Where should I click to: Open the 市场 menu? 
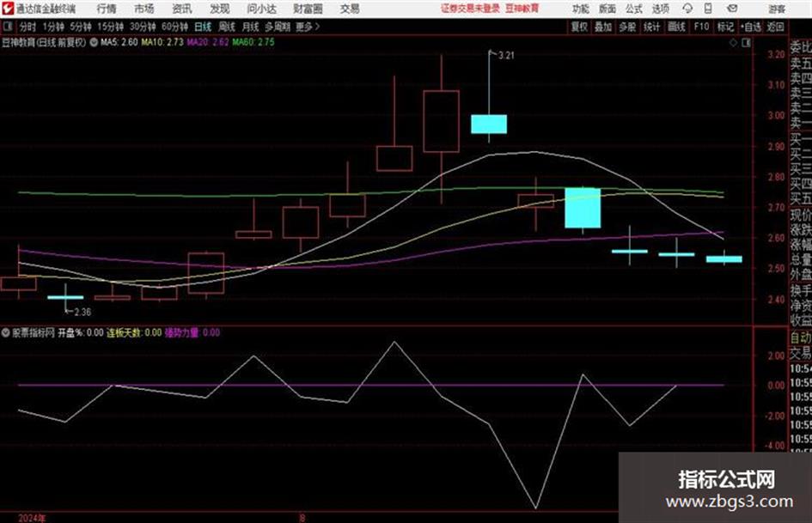click(x=144, y=9)
